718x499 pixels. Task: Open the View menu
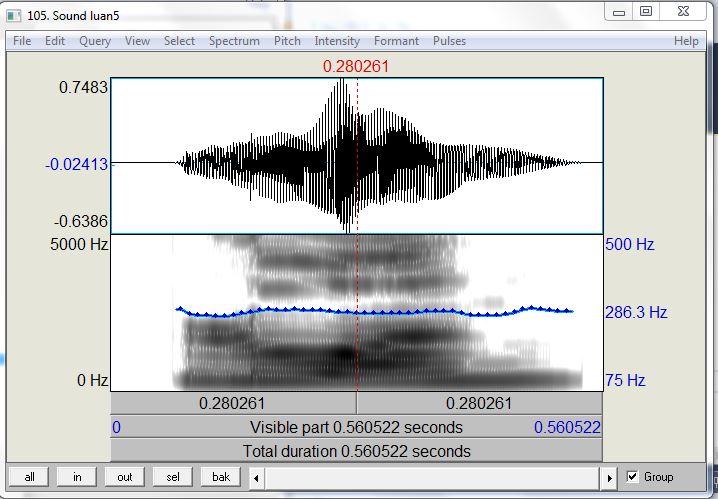point(137,41)
